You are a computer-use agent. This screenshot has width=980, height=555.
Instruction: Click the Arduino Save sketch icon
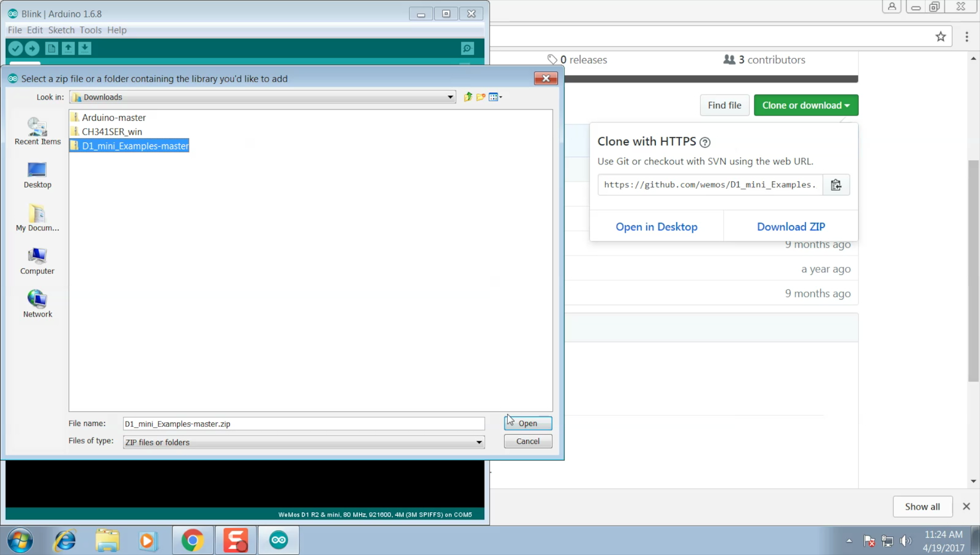click(85, 48)
